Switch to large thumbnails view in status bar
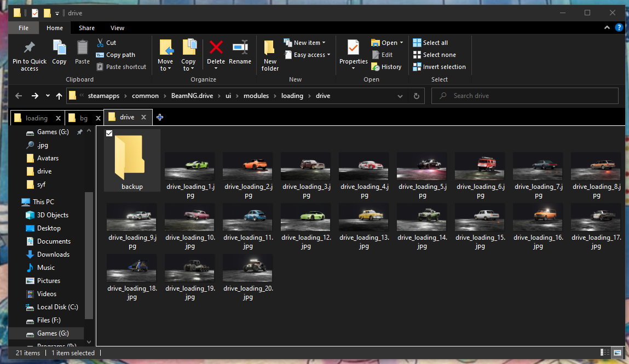Viewport: 629px width, 364px height. point(618,353)
